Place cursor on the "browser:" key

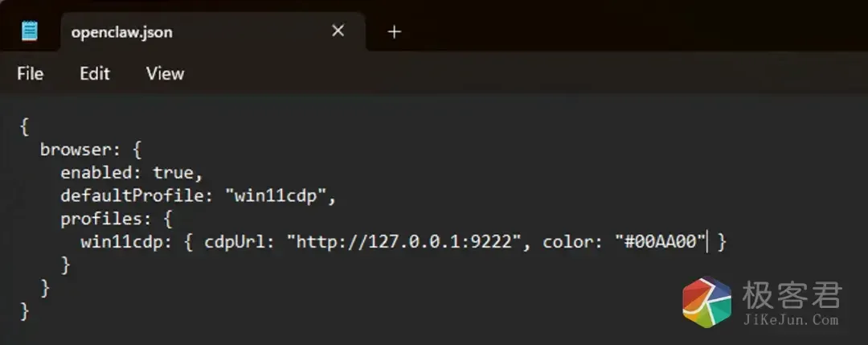(x=74, y=150)
